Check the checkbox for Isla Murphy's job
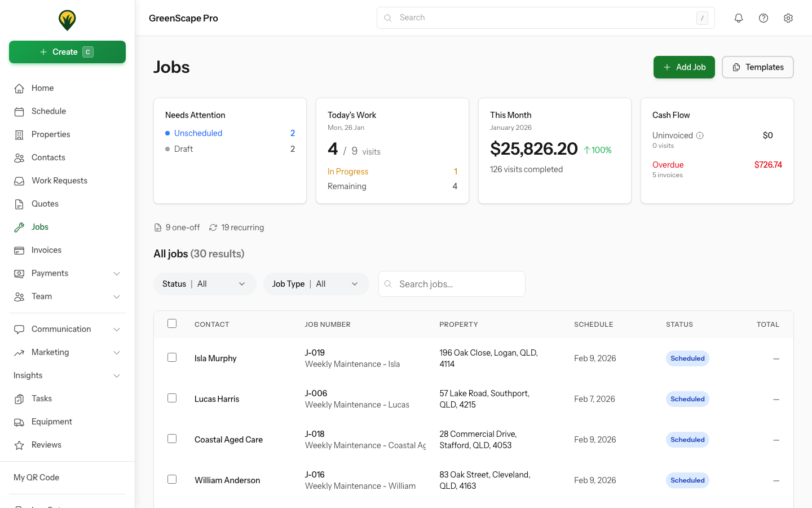Viewport: 812px width, 508px height. click(x=172, y=357)
